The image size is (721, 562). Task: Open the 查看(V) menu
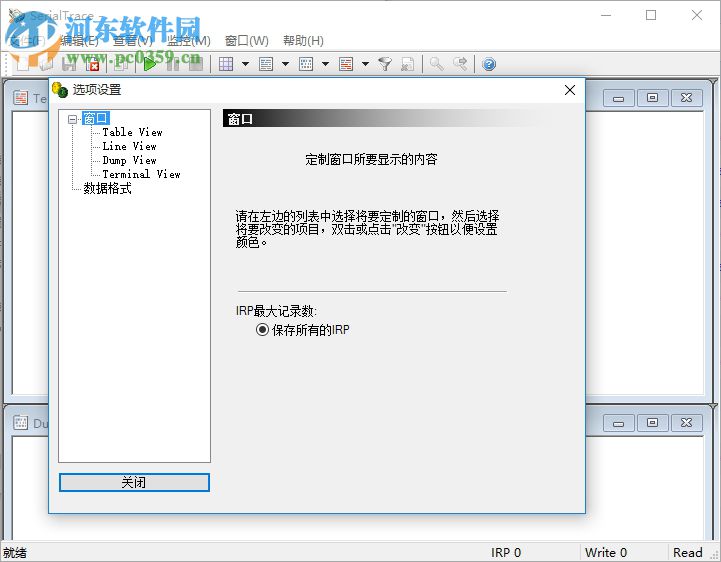coord(133,41)
